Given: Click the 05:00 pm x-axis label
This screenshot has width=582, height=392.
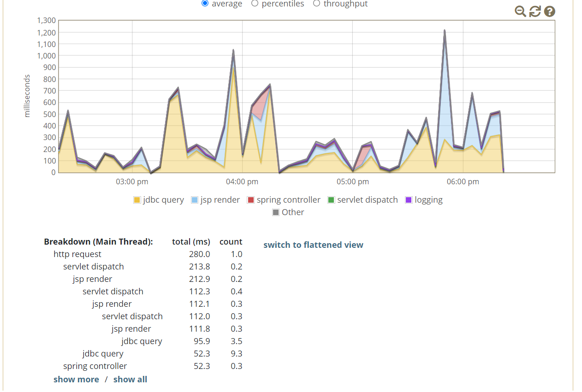Looking at the screenshot, I should click(353, 182).
